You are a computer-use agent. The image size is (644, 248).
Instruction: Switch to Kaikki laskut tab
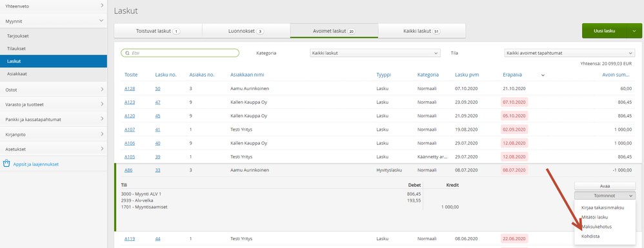(422, 31)
